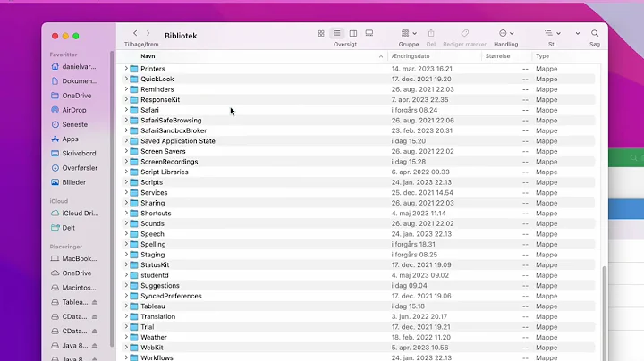Open Seneste recent items
This screenshot has height=361, width=644.
pos(69,124)
